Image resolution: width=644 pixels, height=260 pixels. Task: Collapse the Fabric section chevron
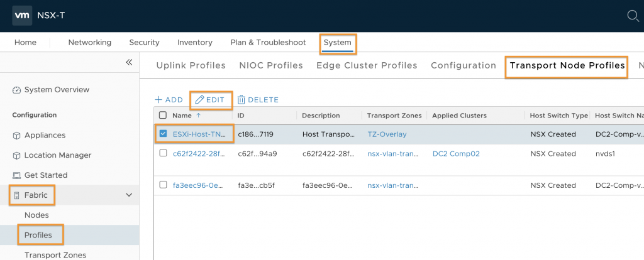pos(129,195)
